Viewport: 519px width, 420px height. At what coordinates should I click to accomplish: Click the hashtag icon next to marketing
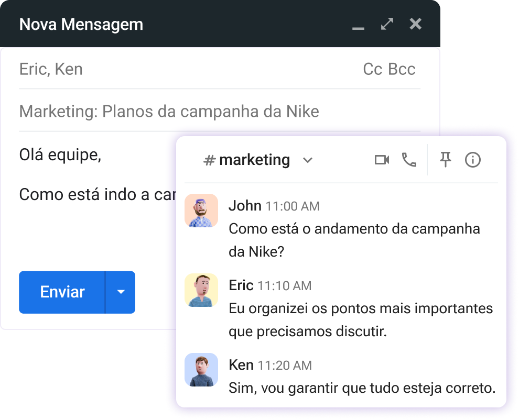coord(209,160)
